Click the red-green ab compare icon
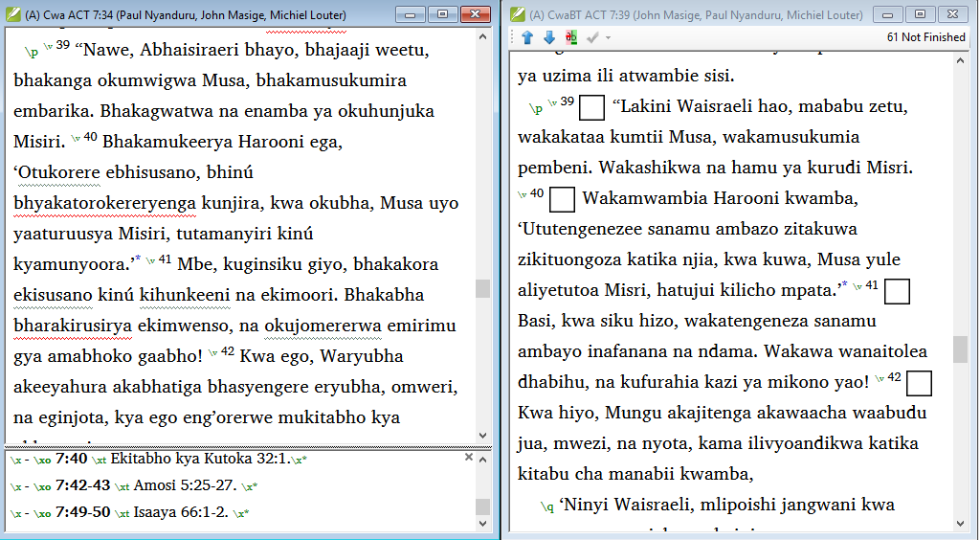The width and height of the screenshot is (980, 540). 571,37
